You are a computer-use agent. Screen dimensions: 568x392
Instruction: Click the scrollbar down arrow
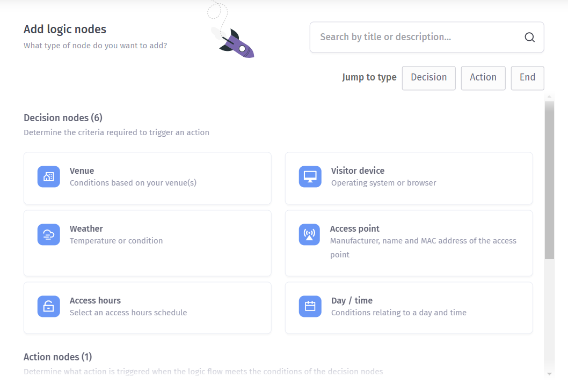tap(549, 373)
